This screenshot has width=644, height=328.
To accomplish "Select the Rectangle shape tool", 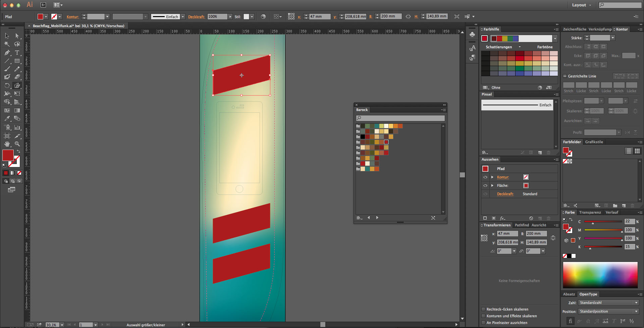I will click(17, 61).
